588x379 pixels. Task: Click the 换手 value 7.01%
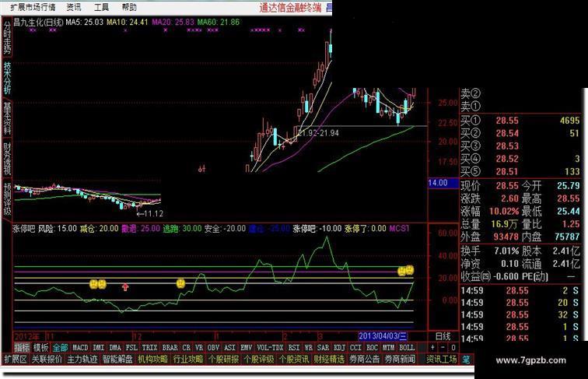point(506,251)
